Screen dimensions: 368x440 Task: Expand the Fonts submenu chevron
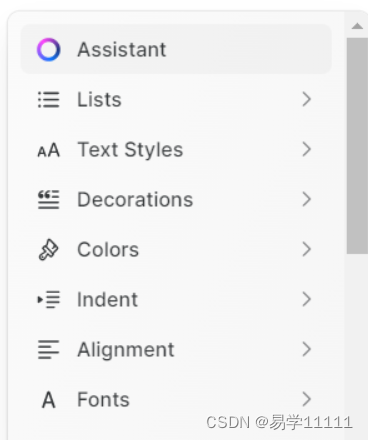coord(307,399)
